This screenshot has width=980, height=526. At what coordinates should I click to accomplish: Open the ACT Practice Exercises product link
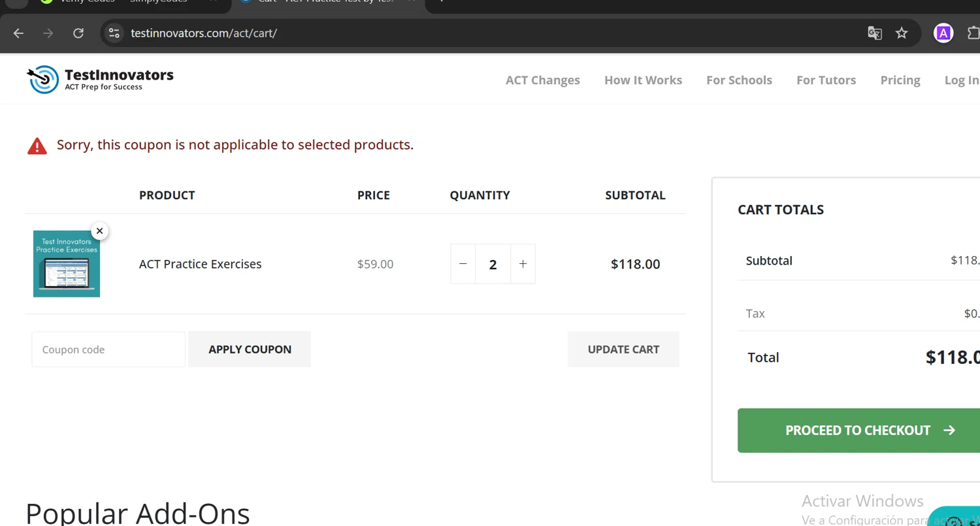pyautogui.click(x=200, y=264)
